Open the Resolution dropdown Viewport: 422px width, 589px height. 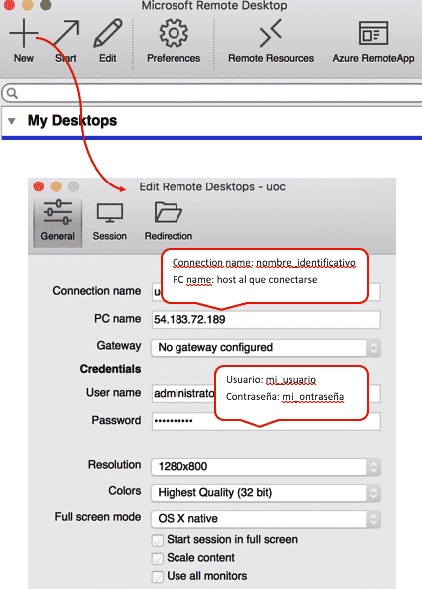266,467
